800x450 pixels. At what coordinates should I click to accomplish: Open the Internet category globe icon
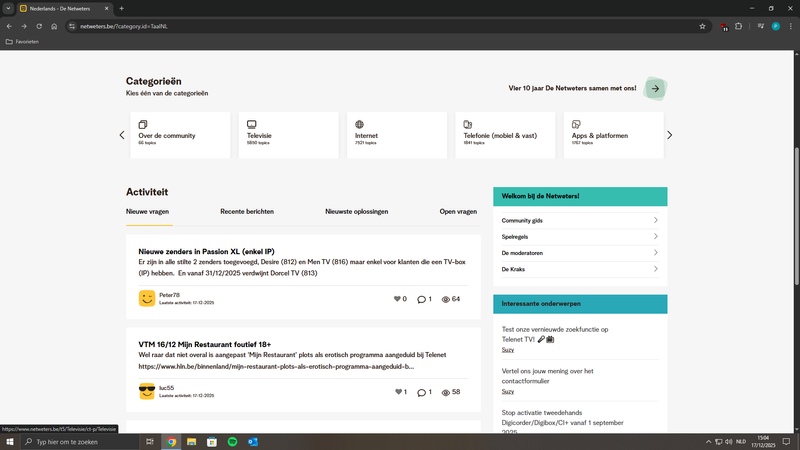(x=360, y=124)
